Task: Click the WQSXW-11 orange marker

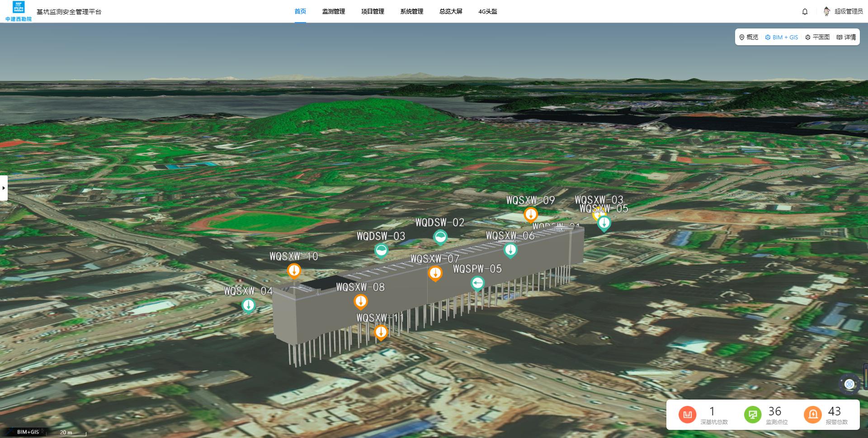Action: pos(381,333)
